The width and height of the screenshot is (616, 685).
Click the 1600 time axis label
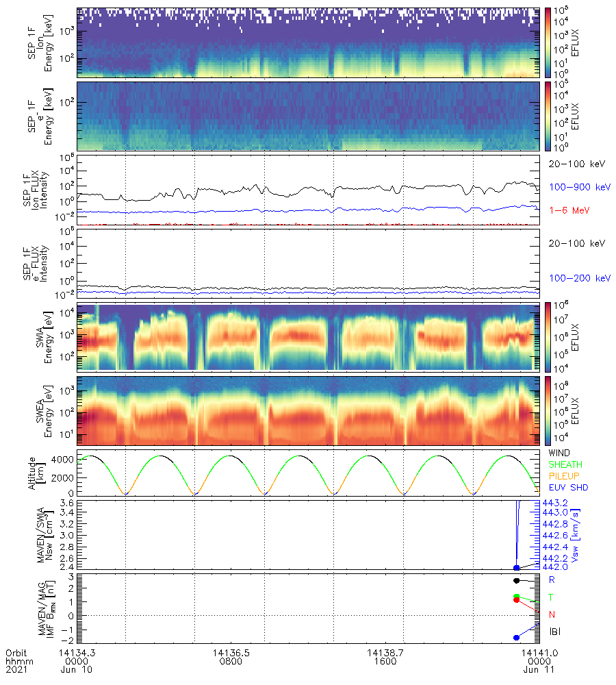(385, 662)
